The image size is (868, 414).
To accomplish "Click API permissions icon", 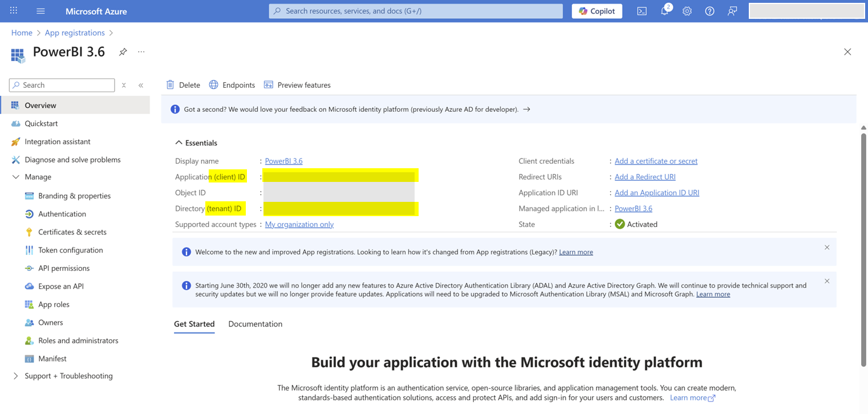I will [x=29, y=268].
